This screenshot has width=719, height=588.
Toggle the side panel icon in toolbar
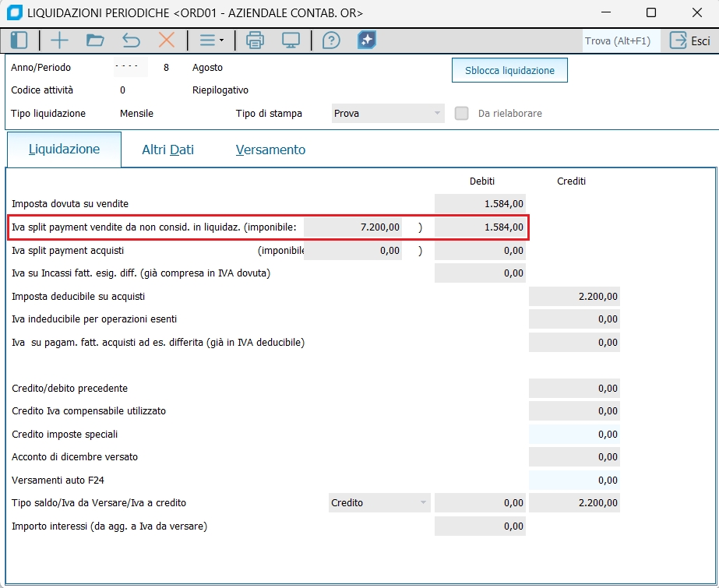click(19, 40)
